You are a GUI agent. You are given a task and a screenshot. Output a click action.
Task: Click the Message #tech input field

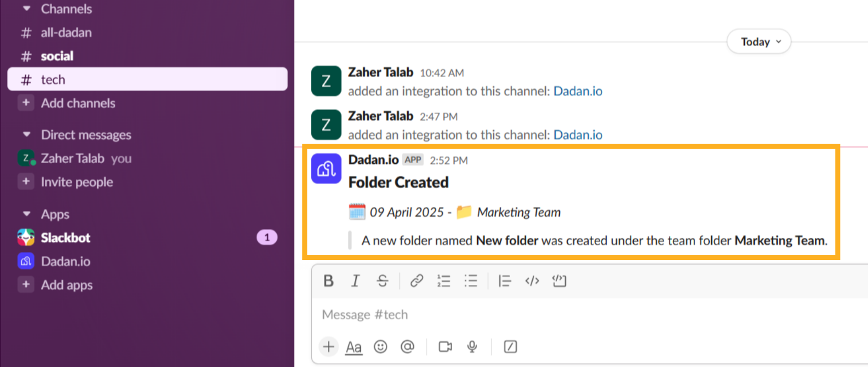pyautogui.click(x=551, y=314)
